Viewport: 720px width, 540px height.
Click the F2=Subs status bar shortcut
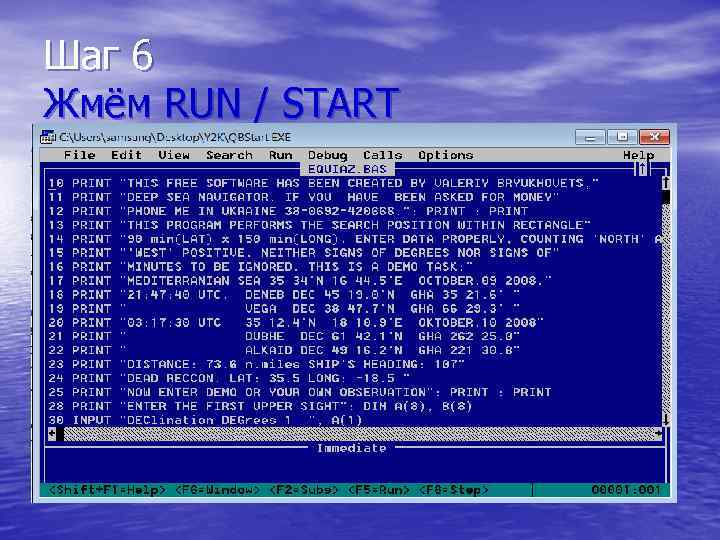point(304,490)
